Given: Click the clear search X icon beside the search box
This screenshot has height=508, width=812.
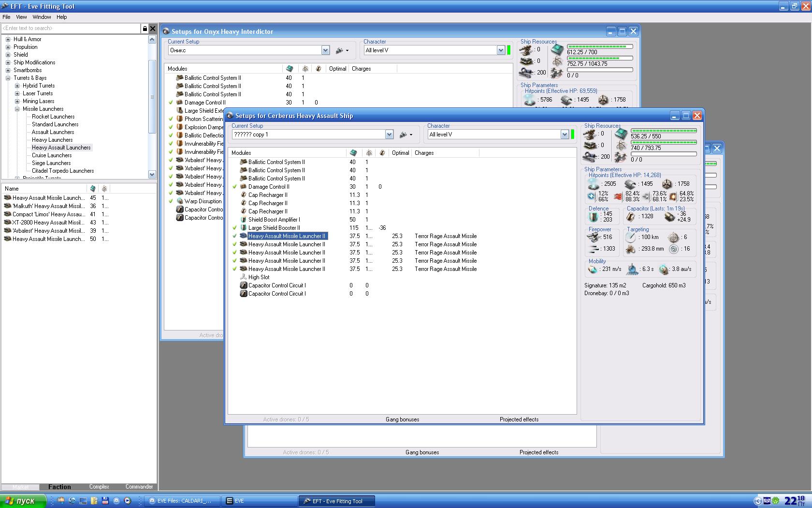Looking at the screenshot, I should coord(152,29).
